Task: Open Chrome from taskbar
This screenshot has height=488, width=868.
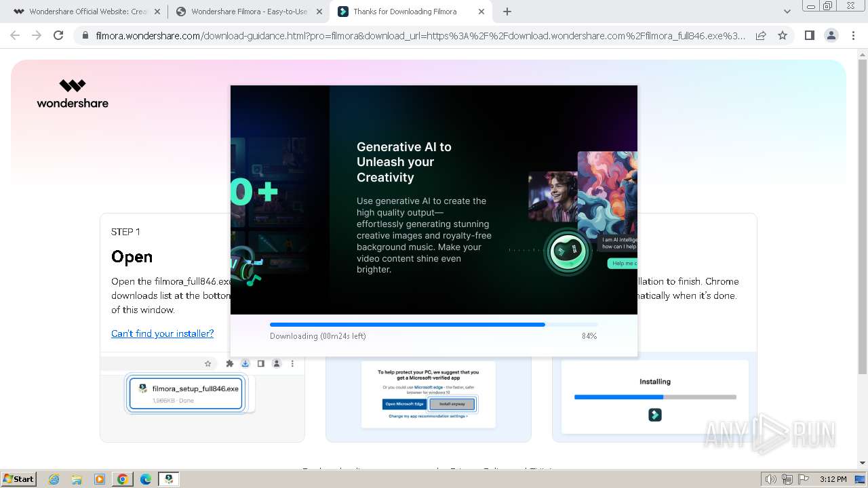Action: pyautogui.click(x=123, y=479)
